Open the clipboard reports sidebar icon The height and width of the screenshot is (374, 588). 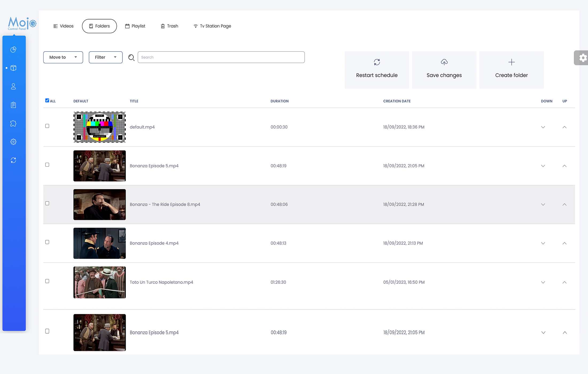pos(13,105)
